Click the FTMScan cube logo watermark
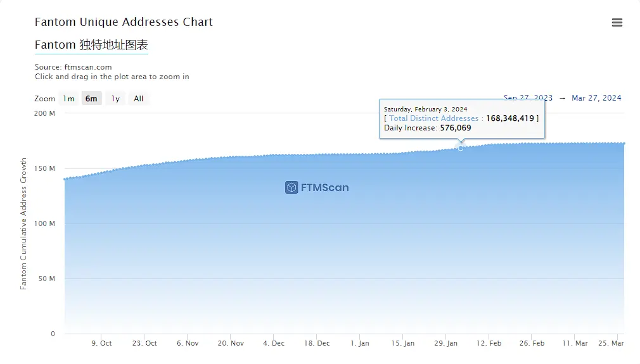This screenshot has width=640, height=364. point(291,187)
